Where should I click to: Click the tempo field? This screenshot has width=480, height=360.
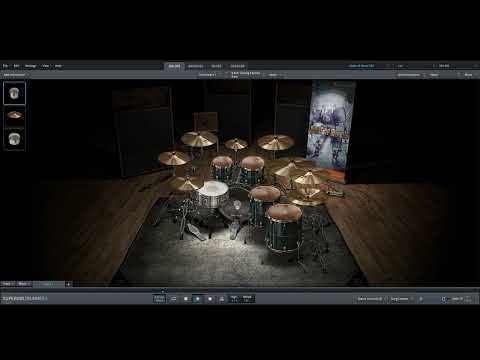247,299
